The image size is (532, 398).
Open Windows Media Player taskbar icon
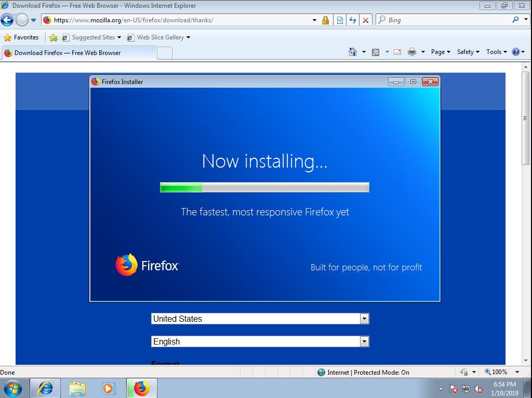109,388
